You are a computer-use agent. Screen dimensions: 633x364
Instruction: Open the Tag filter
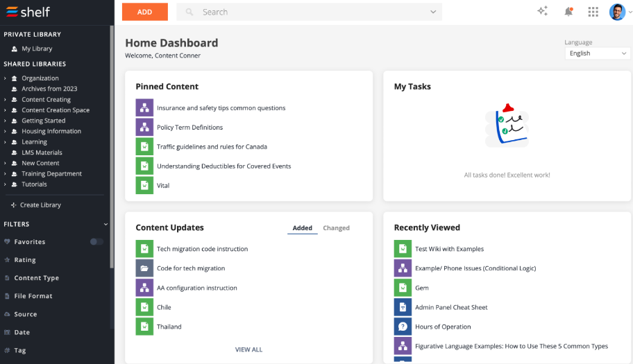pos(19,350)
